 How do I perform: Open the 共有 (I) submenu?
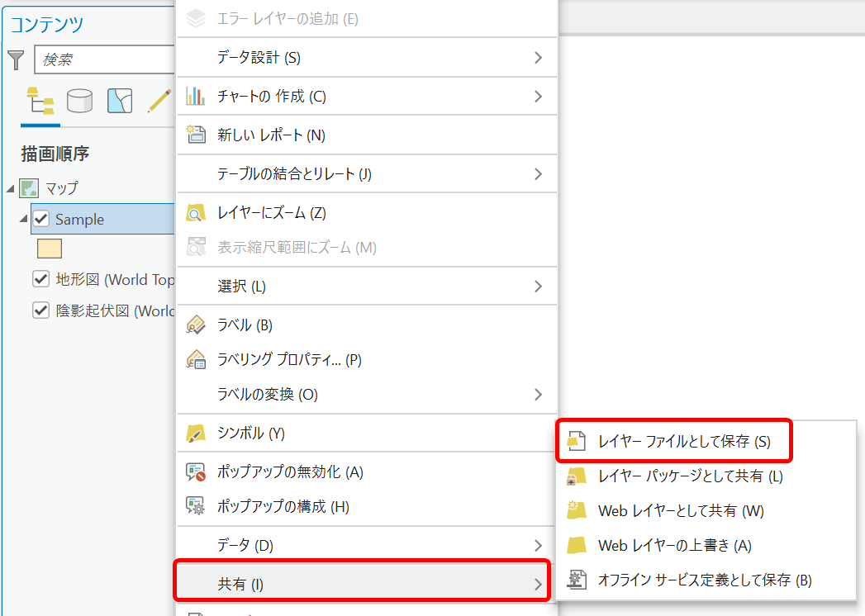364,585
